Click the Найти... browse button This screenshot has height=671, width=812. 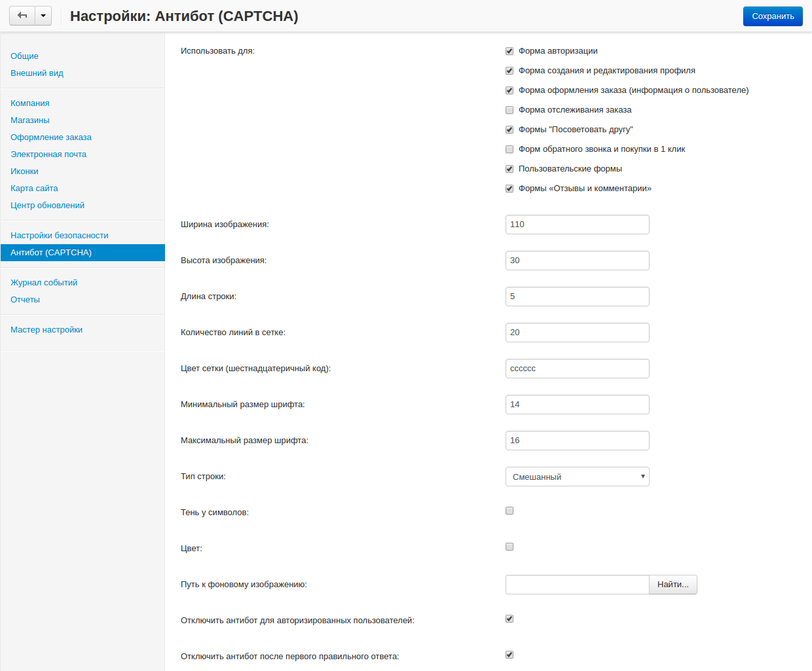[x=673, y=585]
